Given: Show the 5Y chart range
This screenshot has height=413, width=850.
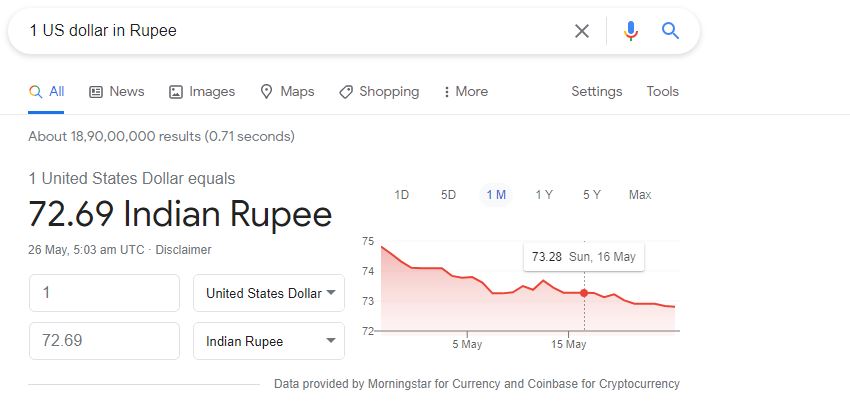Looking at the screenshot, I should click(592, 195).
